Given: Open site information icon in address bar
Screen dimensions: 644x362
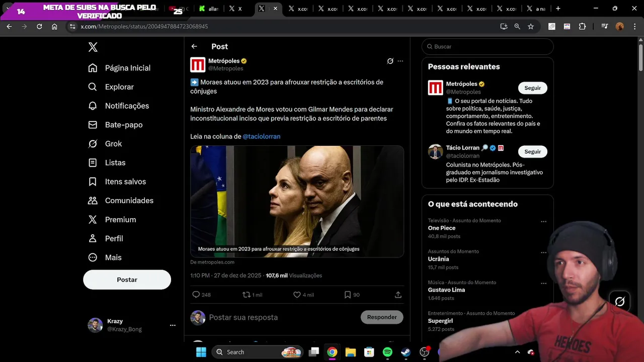Looking at the screenshot, I should (x=71, y=26).
